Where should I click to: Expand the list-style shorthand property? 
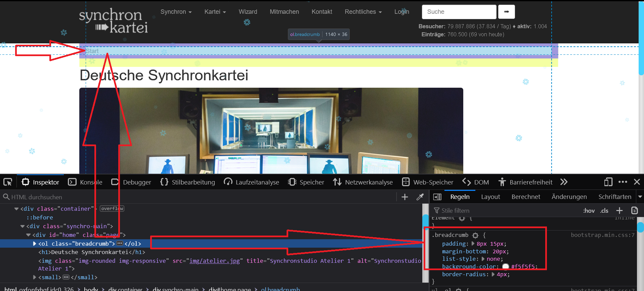click(x=483, y=259)
